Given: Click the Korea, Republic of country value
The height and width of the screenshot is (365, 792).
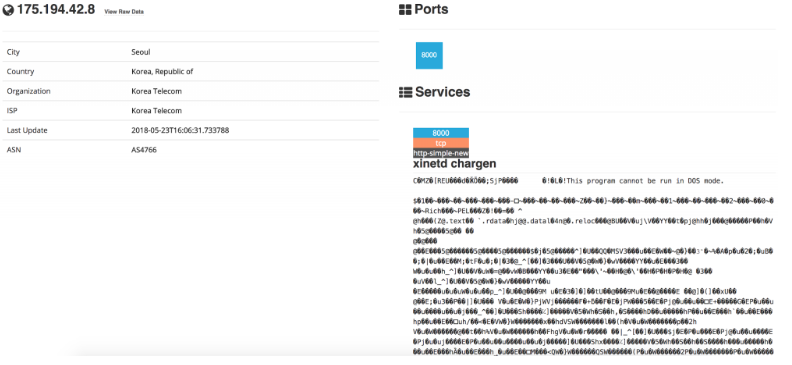Looking at the screenshot, I should 162,72.
